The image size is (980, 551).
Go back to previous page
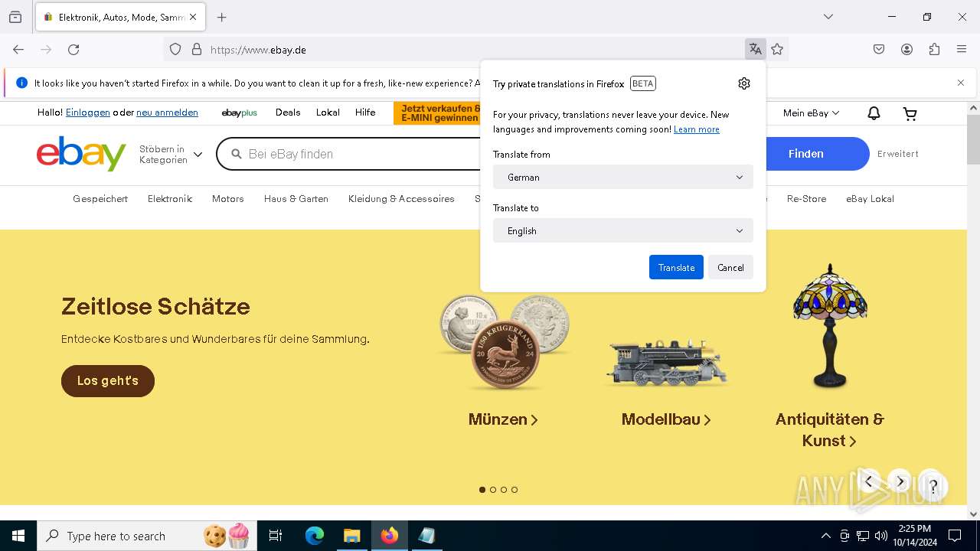point(18,50)
